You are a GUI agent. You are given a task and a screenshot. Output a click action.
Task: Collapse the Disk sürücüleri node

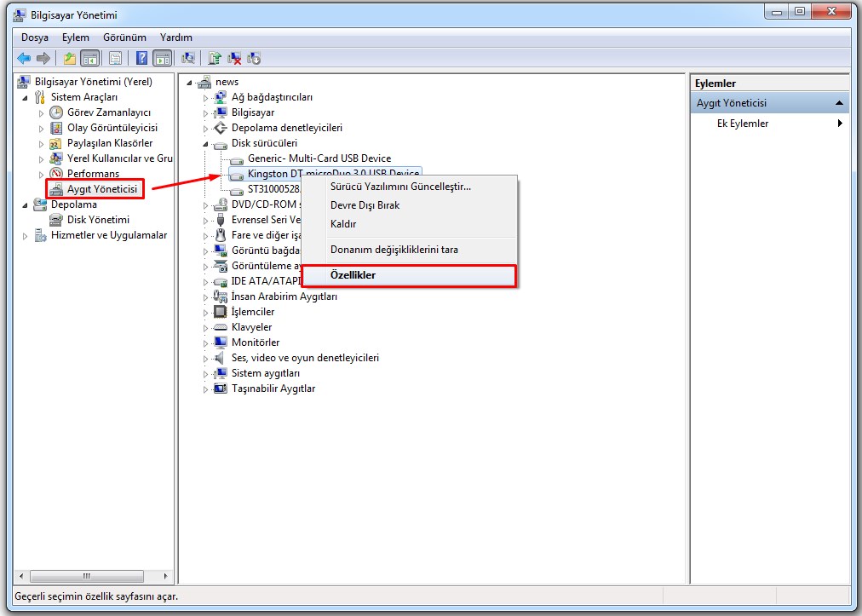[205, 144]
